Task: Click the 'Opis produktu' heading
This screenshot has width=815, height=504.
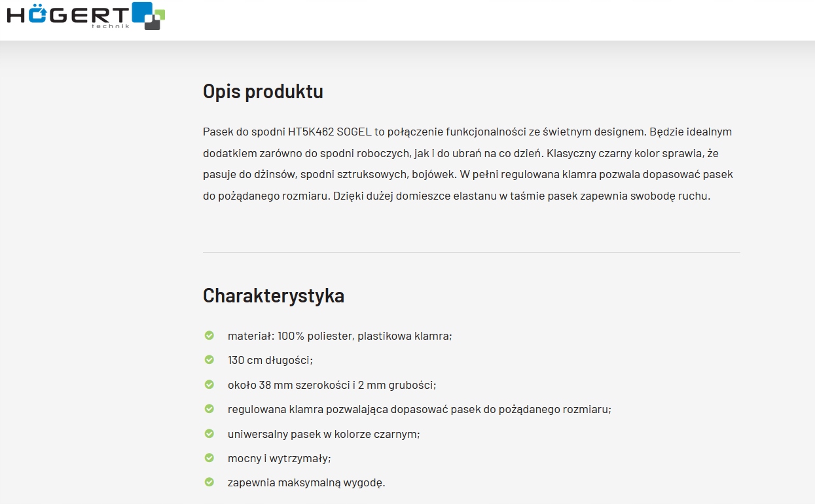Action: [263, 91]
